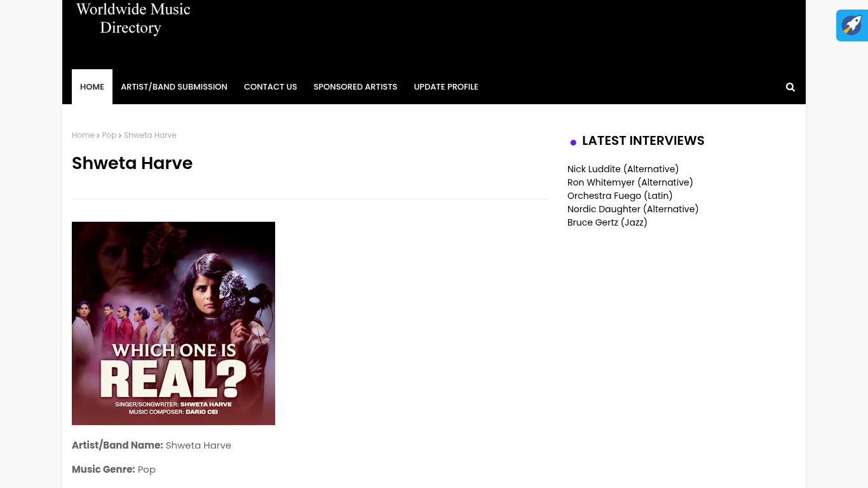Screen dimensions: 868x488
Task: Click the LATEST INTERVIEWS heading
Action: (643, 141)
